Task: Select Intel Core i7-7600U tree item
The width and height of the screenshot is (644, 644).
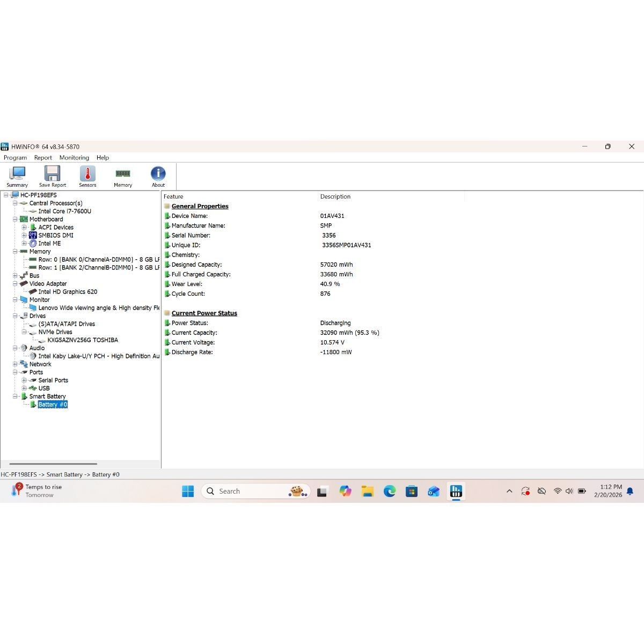Action: (x=64, y=211)
